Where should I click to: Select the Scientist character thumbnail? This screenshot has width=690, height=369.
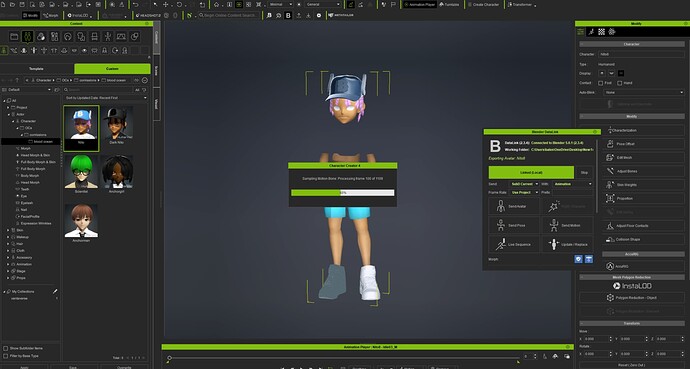(x=81, y=174)
